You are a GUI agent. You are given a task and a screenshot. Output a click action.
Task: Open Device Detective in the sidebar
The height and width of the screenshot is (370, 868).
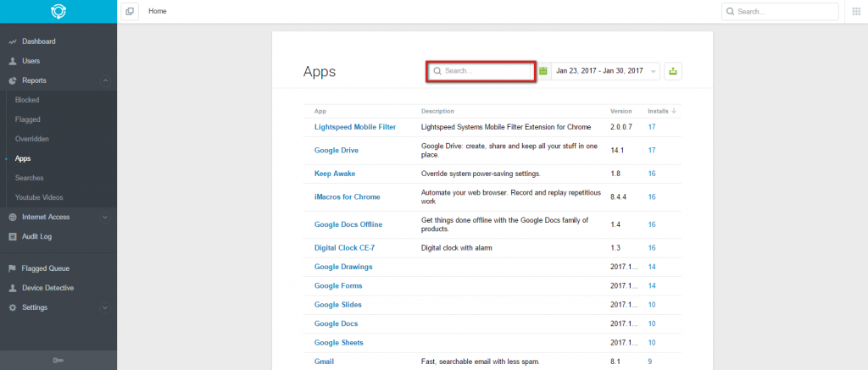click(47, 288)
